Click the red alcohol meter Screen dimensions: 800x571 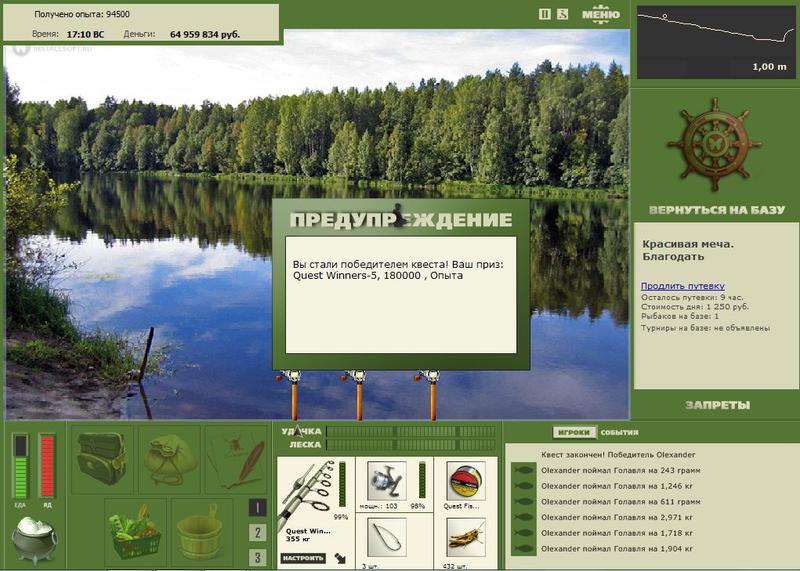point(47,466)
